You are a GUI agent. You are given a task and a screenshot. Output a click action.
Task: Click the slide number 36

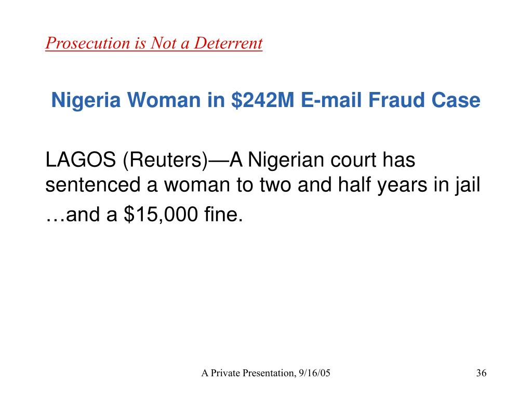point(481,373)
